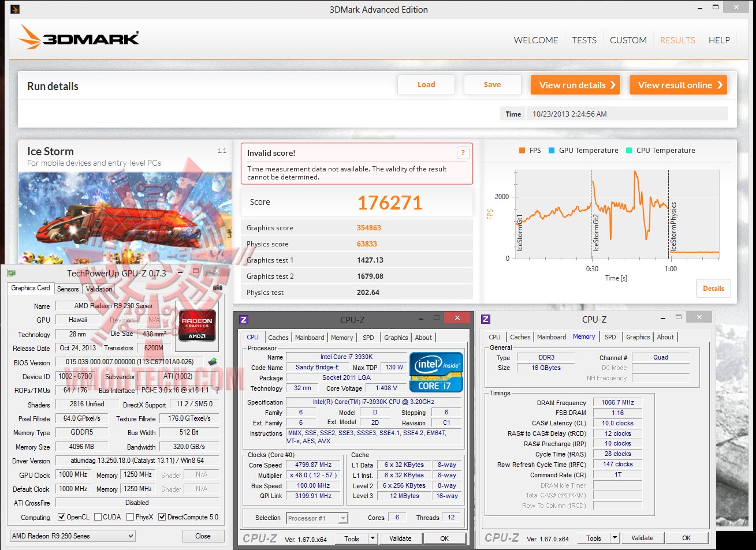Image resolution: width=756 pixels, height=550 pixels.
Task: Take a GPU-Z screenshot with the camera icon
Action: pos(218,287)
